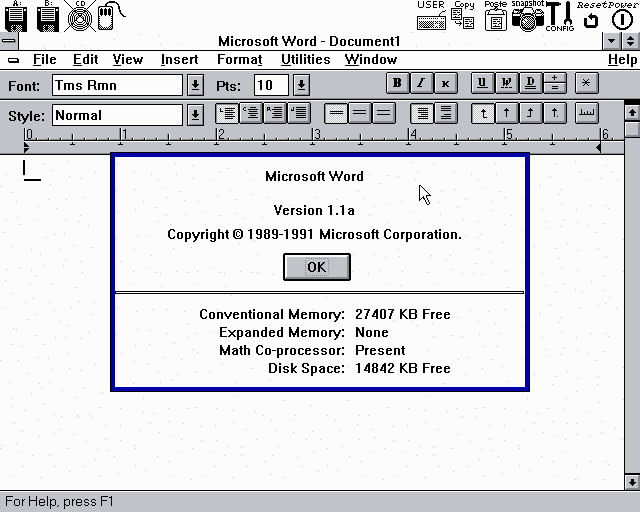
Task: Click vertical scrollbar up arrow
Action: [x=632, y=112]
